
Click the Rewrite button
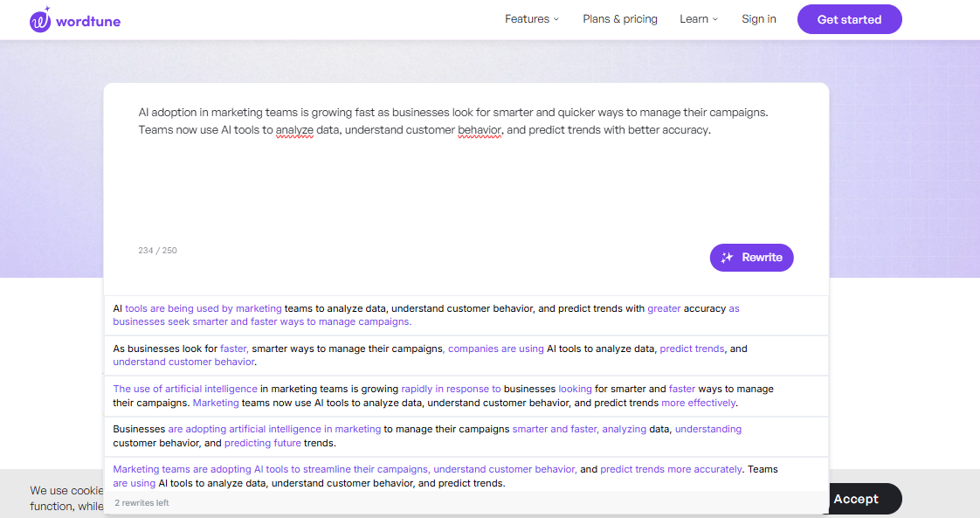(x=751, y=258)
